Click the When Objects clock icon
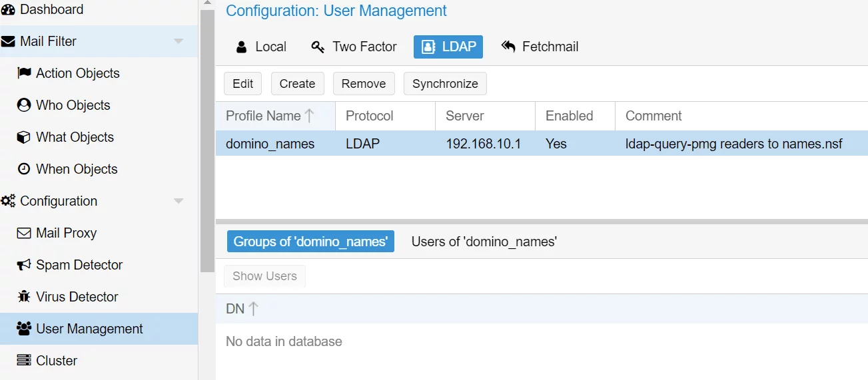This screenshot has width=868, height=380. (24, 169)
